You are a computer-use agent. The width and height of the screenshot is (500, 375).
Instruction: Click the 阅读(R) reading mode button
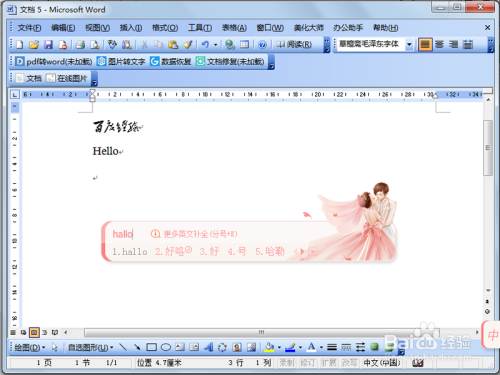pos(294,45)
